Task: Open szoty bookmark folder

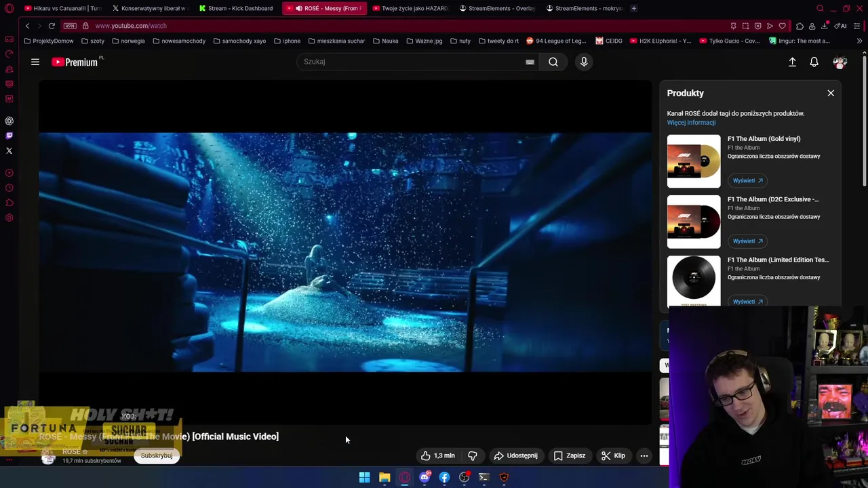Action: click(x=92, y=41)
